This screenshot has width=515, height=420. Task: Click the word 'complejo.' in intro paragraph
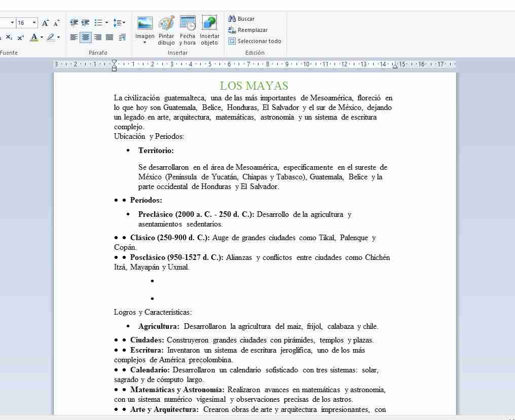[129, 127]
